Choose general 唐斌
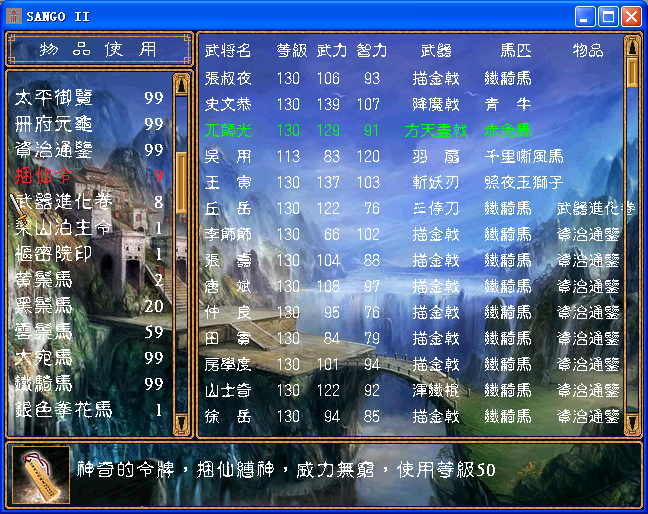This screenshot has width=648, height=514. [228, 287]
